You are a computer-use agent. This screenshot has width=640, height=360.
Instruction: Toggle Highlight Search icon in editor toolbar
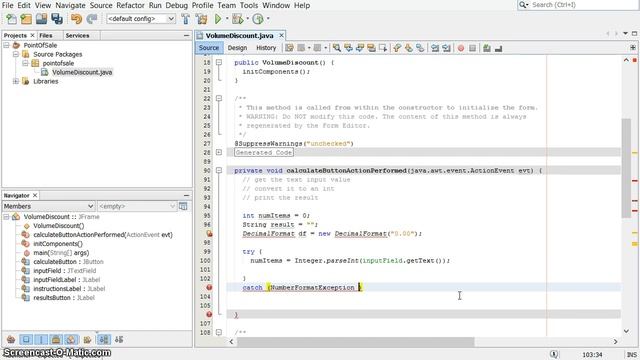pyautogui.click(x=371, y=48)
